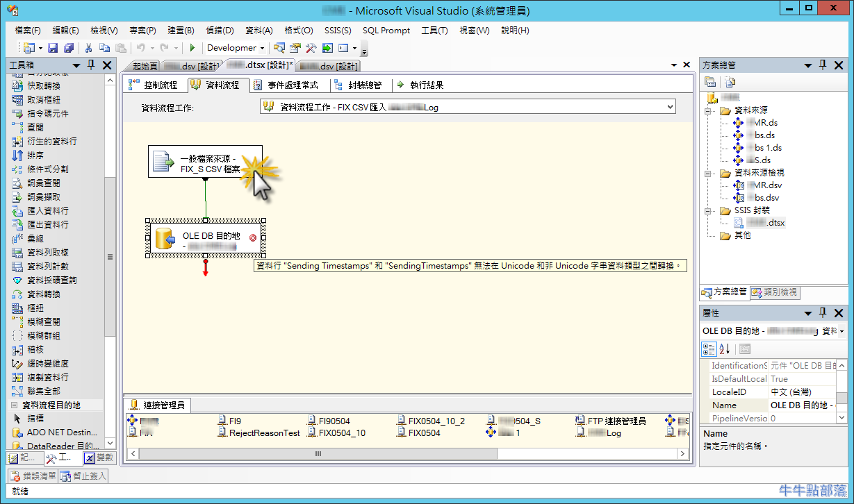Toggle auto-hide pin on 工具箱 panel
854x504 pixels.
pos(91,65)
